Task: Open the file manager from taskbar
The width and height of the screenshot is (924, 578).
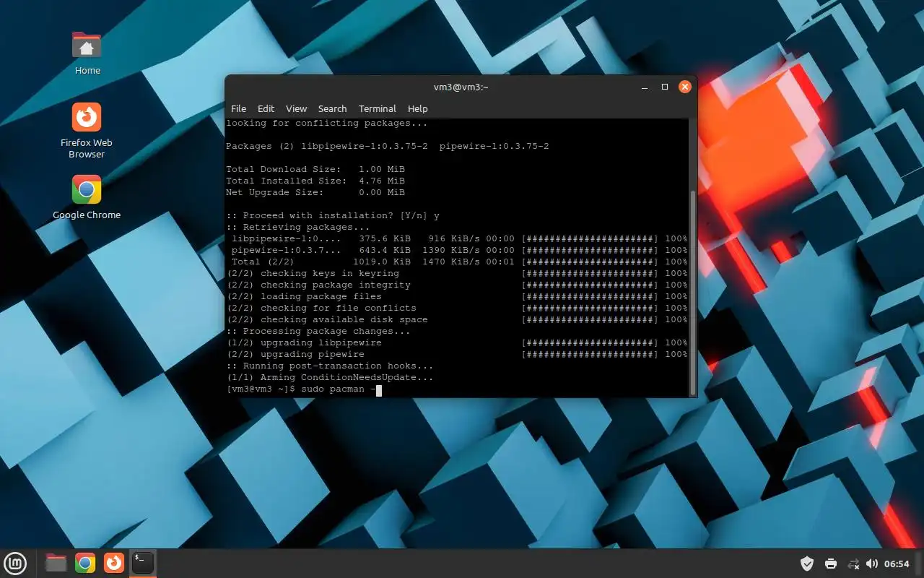Action: (x=56, y=563)
